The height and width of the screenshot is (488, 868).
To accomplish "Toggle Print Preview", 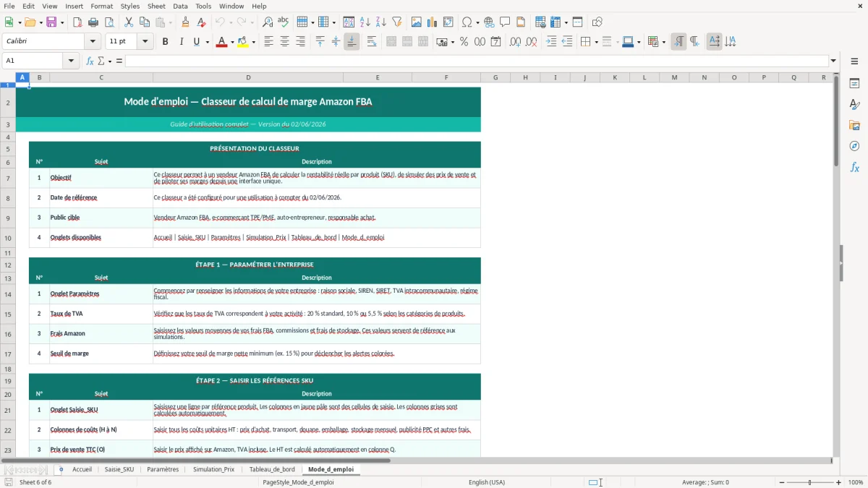I will (109, 22).
